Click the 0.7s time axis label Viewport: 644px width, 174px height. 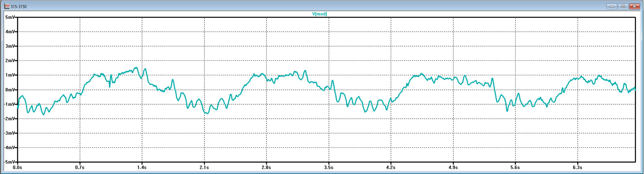pos(80,168)
